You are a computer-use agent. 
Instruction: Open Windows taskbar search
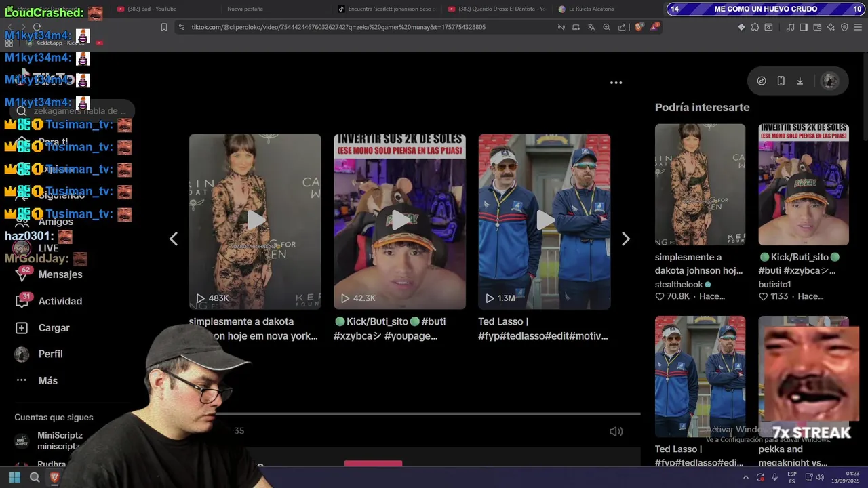[35, 477]
